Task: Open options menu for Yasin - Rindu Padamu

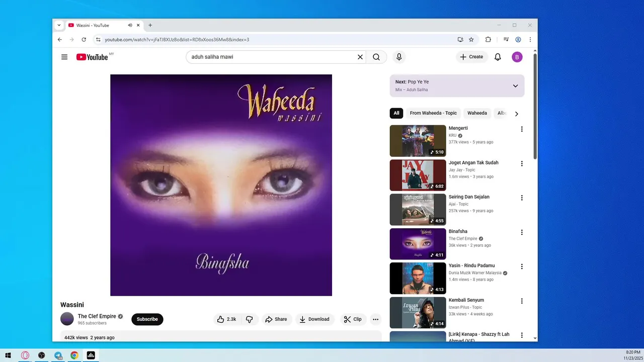Action: (522, 266)
